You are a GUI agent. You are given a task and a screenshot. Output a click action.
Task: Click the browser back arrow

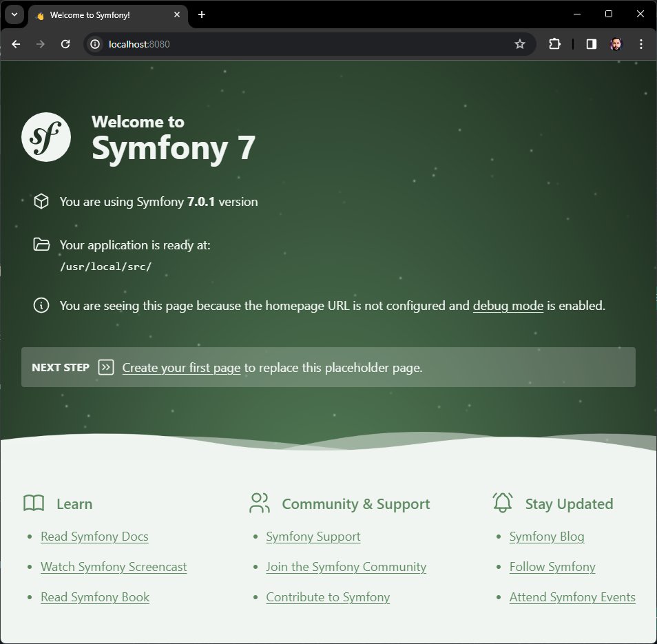click(x=16, y=44)
